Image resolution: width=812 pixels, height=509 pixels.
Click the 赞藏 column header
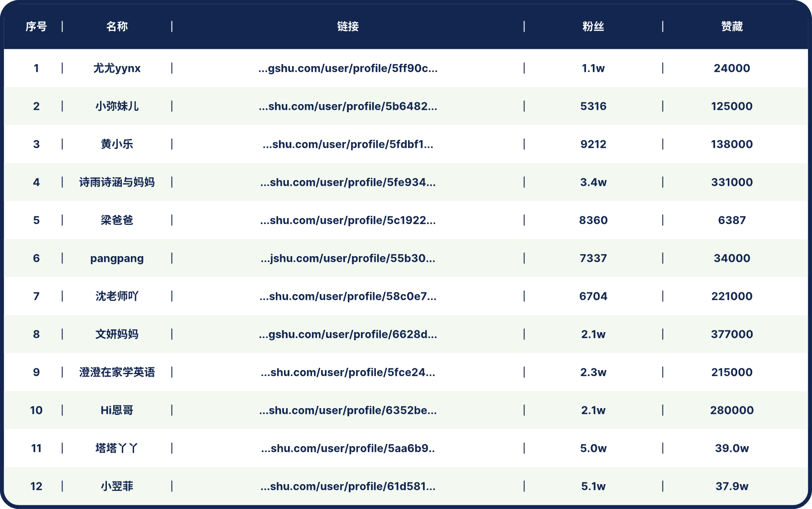click(x=732, y=27)
